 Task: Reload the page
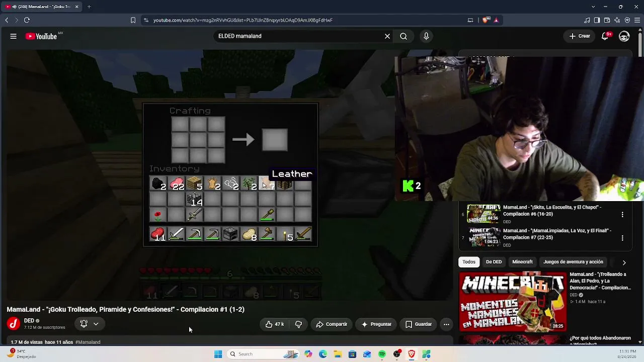click(x=27, y=20)
